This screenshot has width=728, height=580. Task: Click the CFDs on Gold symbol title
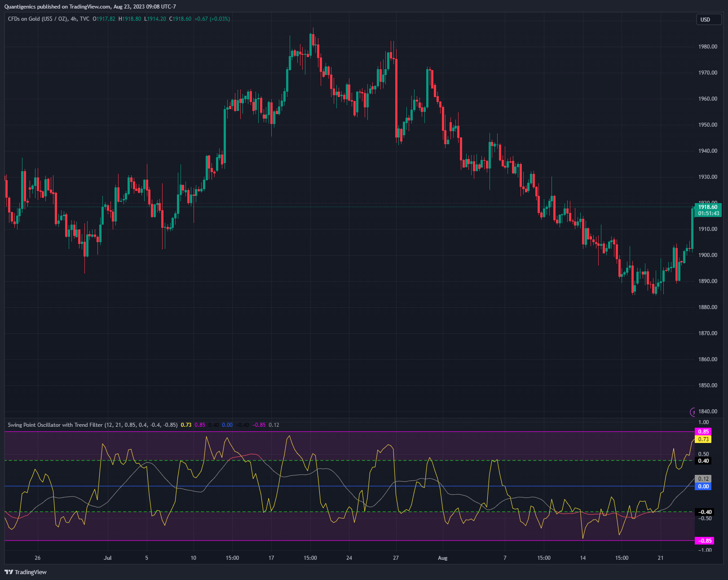pos(49,19)
